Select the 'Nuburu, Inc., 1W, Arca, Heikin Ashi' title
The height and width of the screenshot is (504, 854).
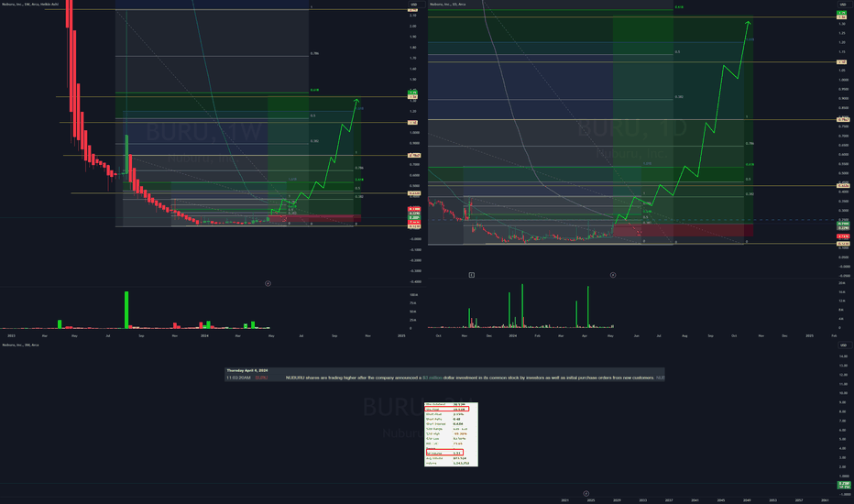[30, 5]
